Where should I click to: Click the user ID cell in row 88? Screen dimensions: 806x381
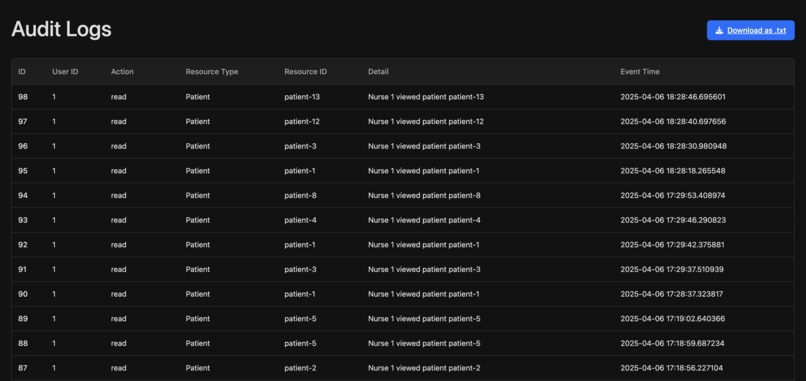coord(54,343)
